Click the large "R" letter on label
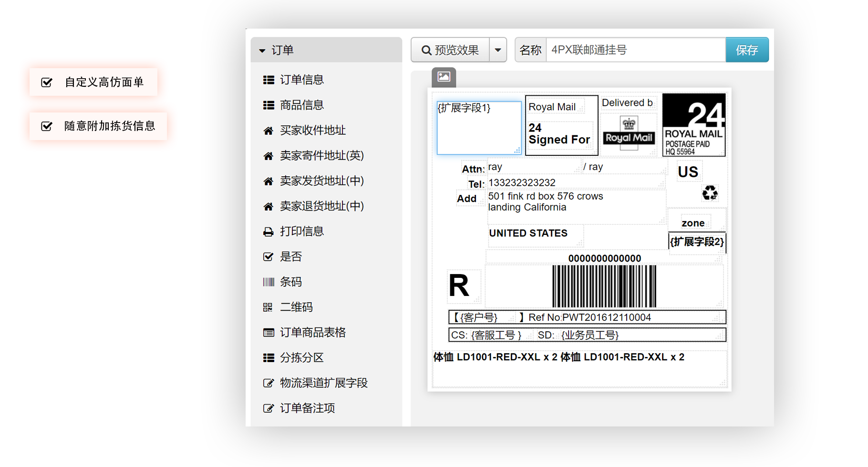The image size is (868, 467). (459, 286)
